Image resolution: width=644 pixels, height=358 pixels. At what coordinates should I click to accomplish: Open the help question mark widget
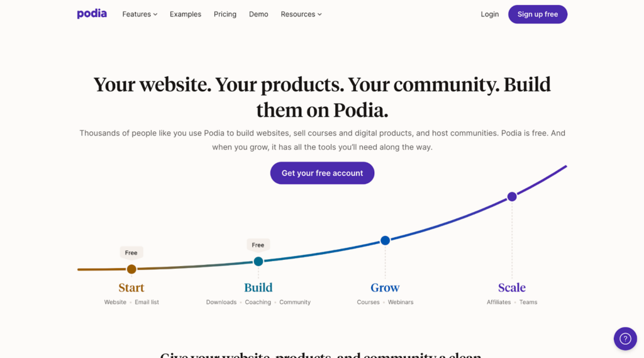tap(625, 338)
